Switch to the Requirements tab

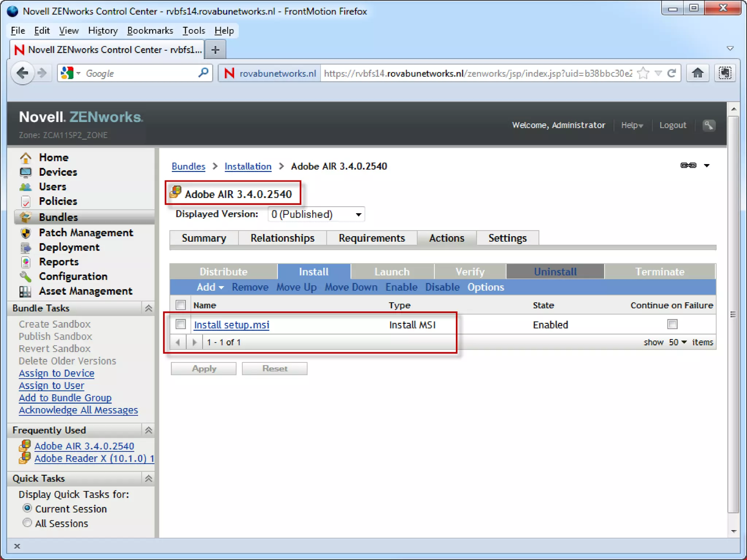click(x=372, y=238)
